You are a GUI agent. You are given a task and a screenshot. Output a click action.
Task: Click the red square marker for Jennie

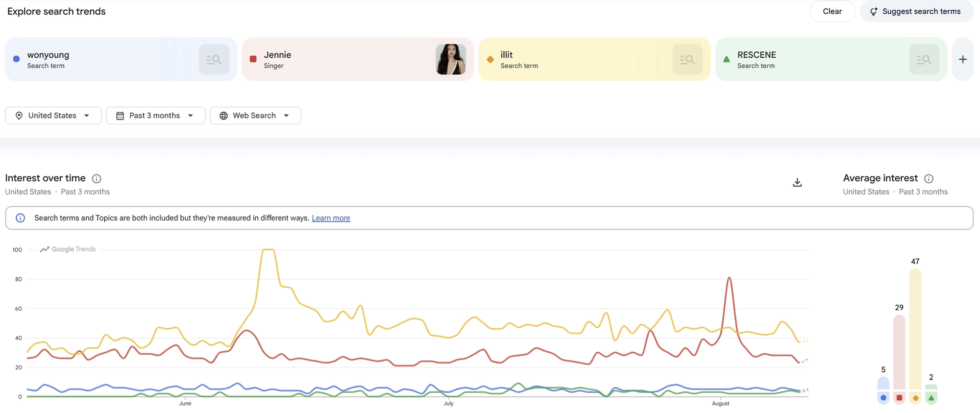tap(253, 59)
